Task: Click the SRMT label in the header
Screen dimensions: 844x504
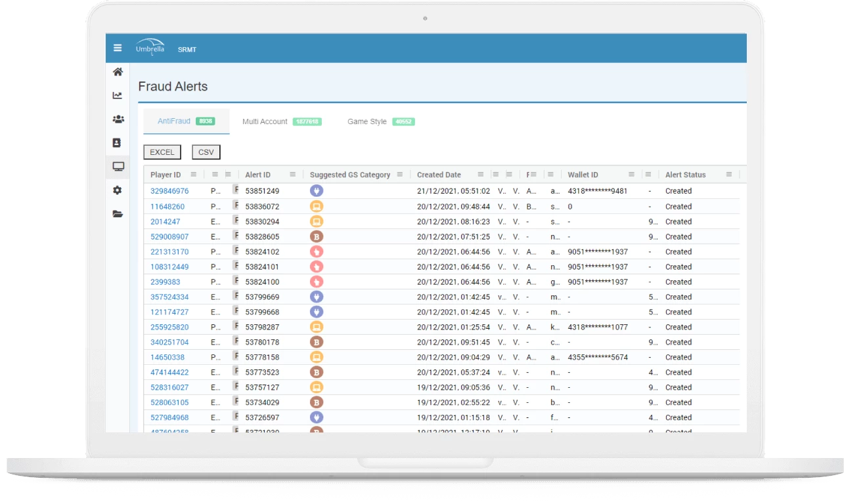Action: (188, 49)
